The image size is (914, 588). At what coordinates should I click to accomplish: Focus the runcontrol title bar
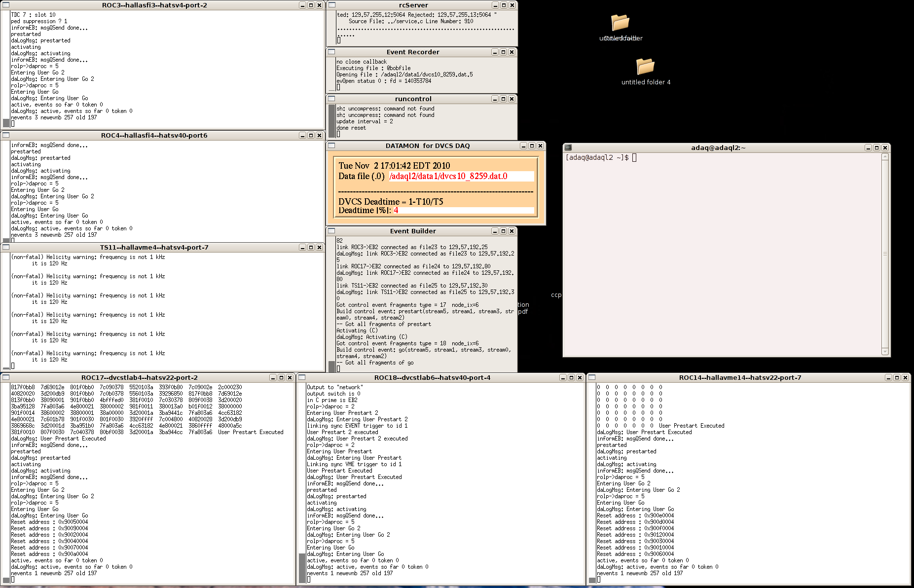pyautogui.click(x=413, y=99)
